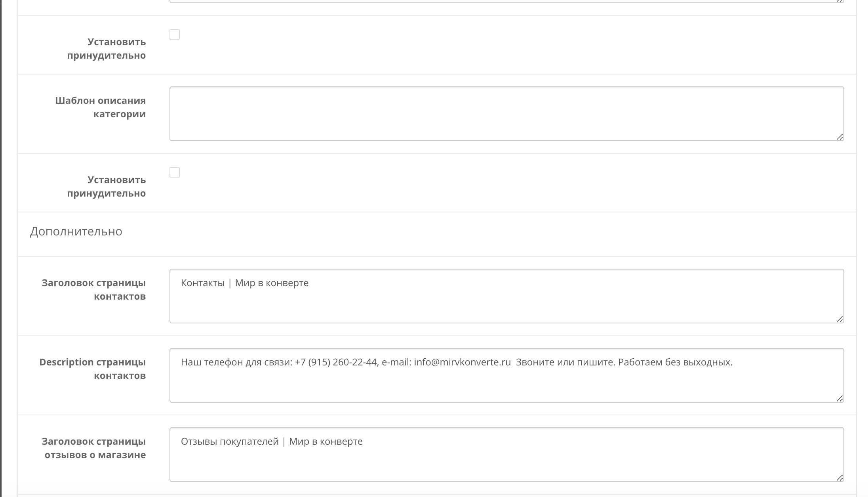The image size is (868, 497).
Task: Click the "Заголовок страницы отзывов о магазине" label
Action: [94, 448]
